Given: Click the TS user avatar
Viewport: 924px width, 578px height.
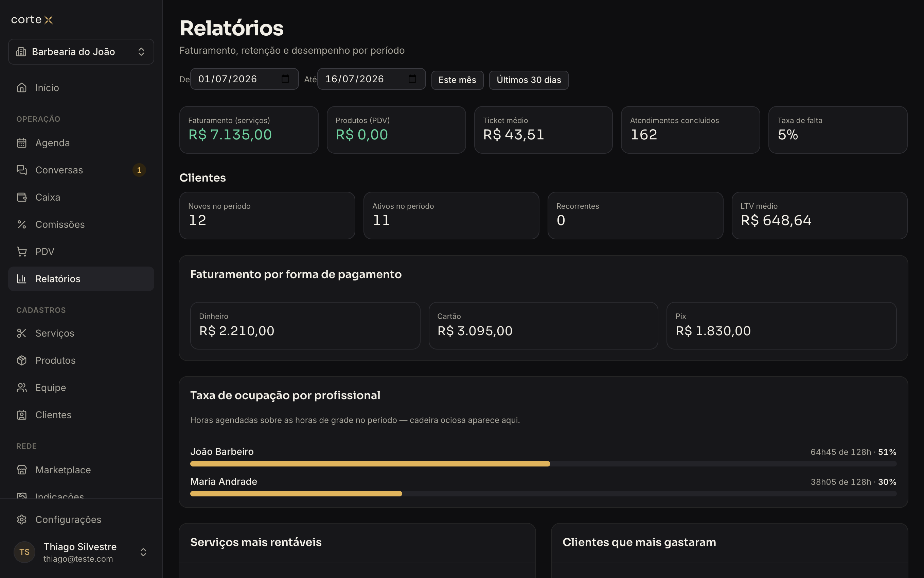Looking at the screenshot, I should (x=24, y=552).
